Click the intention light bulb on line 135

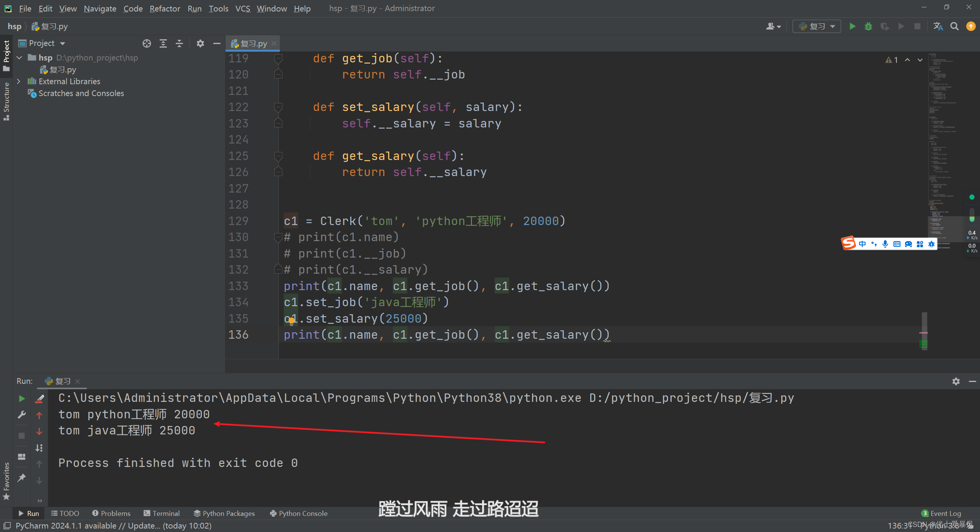point(292,321)
